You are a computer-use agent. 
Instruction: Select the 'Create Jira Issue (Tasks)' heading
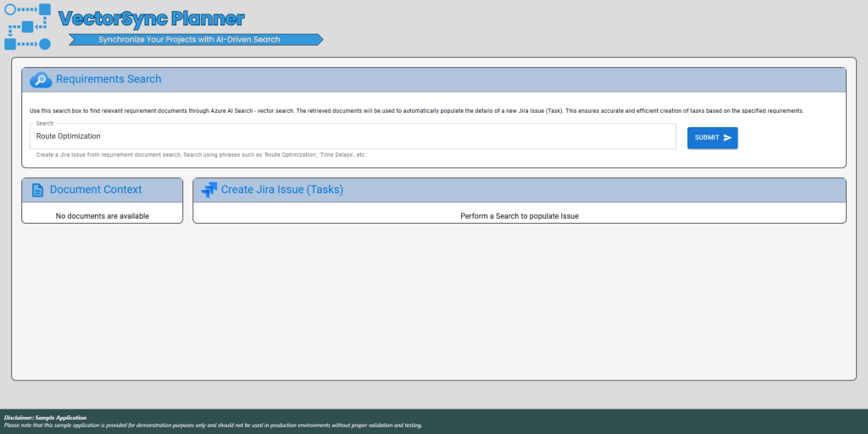click(x=282, y=190)
